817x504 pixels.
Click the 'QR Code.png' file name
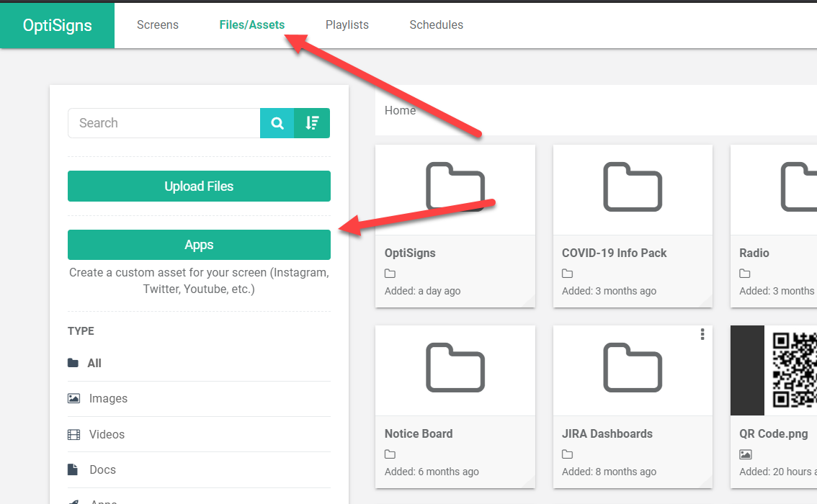click(x=774, y=433)
